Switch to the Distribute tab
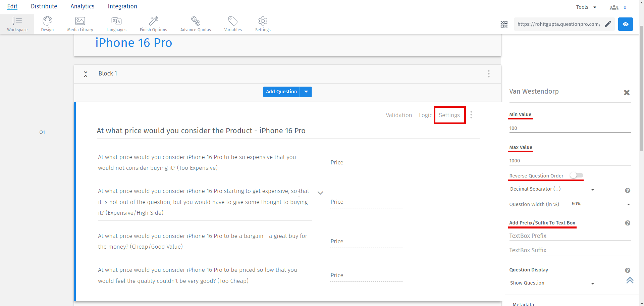 (44, 6)
